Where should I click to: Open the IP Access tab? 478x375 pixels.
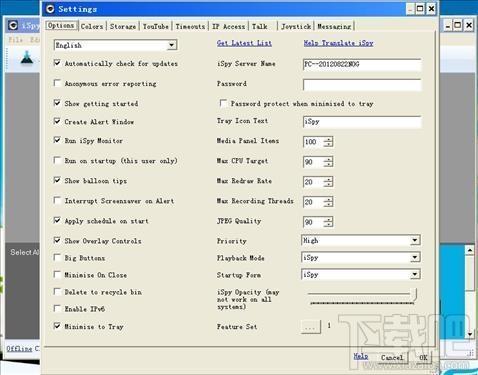tap(229, 26)
